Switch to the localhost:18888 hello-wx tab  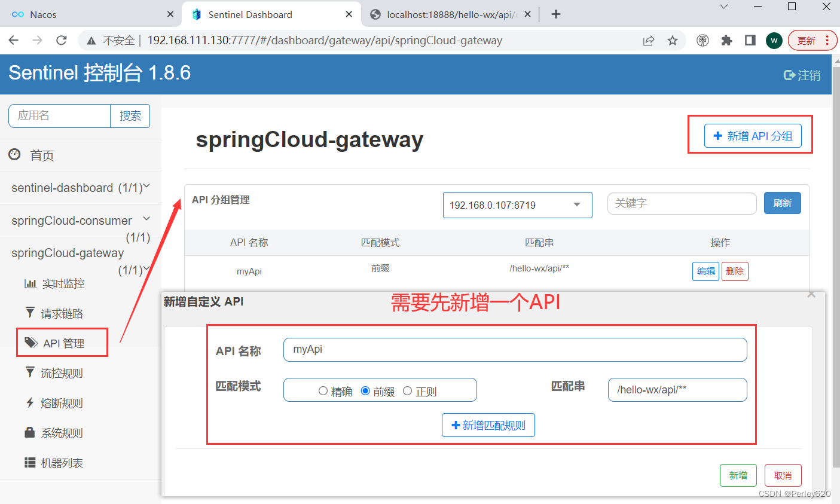(451, 14)
